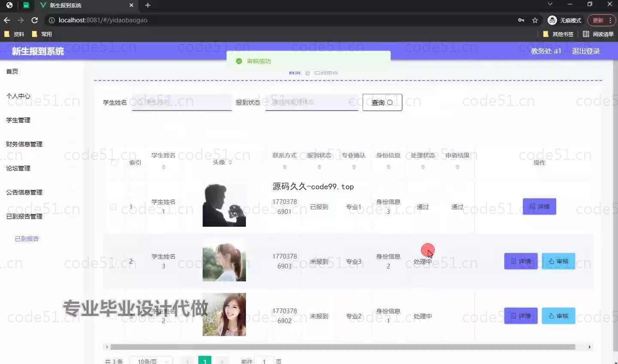
Task: Open the 阅读清单 reading list
Action: point(598,34)
